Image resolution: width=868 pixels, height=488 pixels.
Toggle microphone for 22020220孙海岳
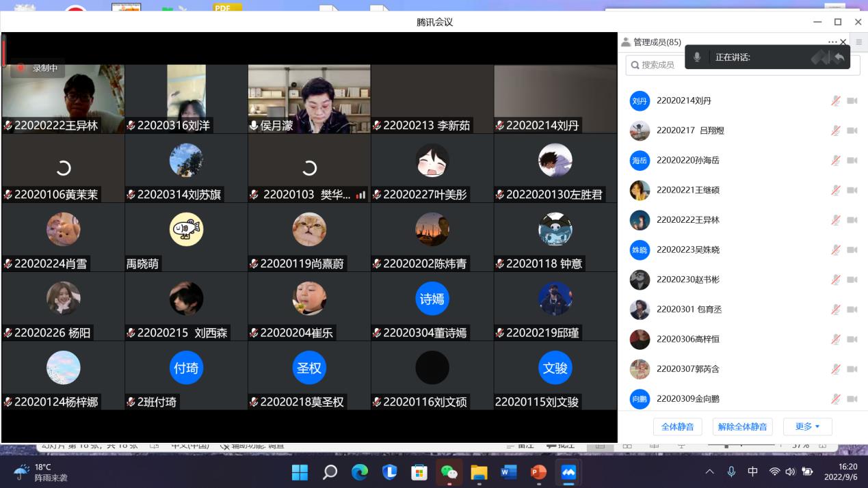click(x=836, y=160)
